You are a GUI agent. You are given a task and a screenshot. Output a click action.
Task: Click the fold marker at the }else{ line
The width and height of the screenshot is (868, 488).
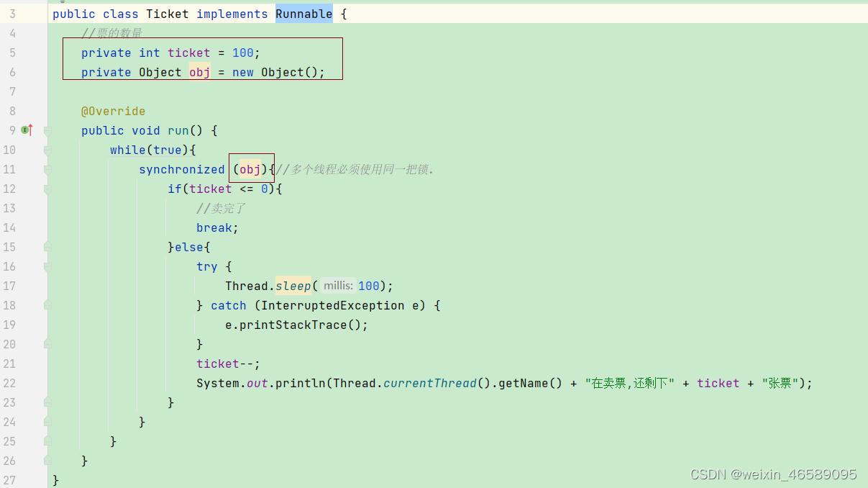click(47, 247)
